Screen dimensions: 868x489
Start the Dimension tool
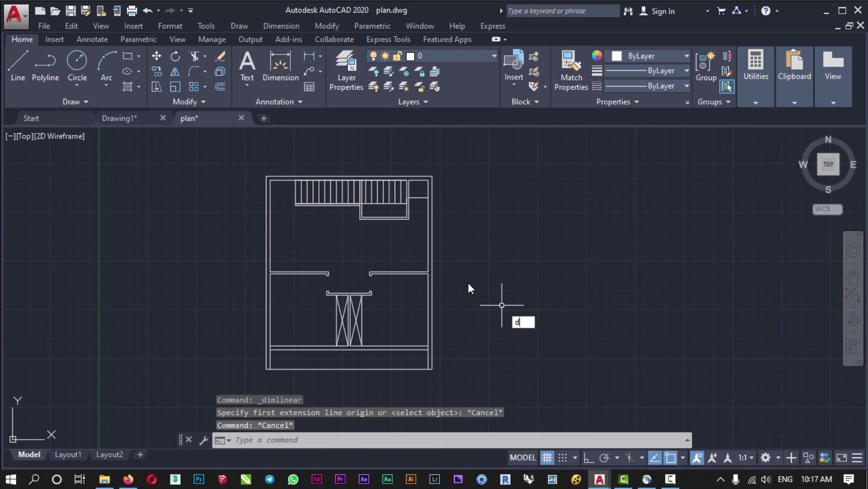pyautogui.click(x=280, y=66)
